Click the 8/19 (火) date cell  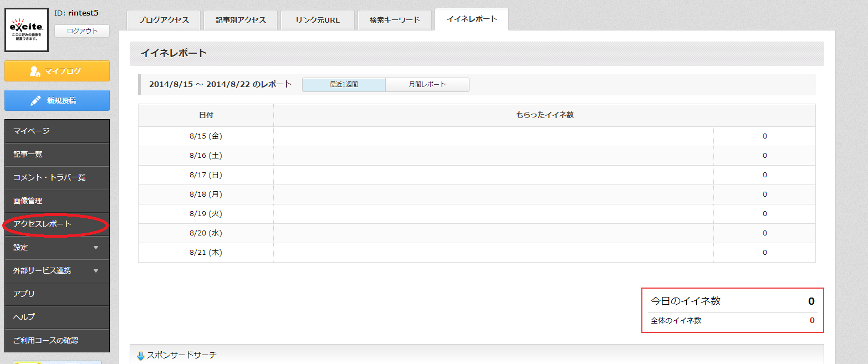click(206, 214)
